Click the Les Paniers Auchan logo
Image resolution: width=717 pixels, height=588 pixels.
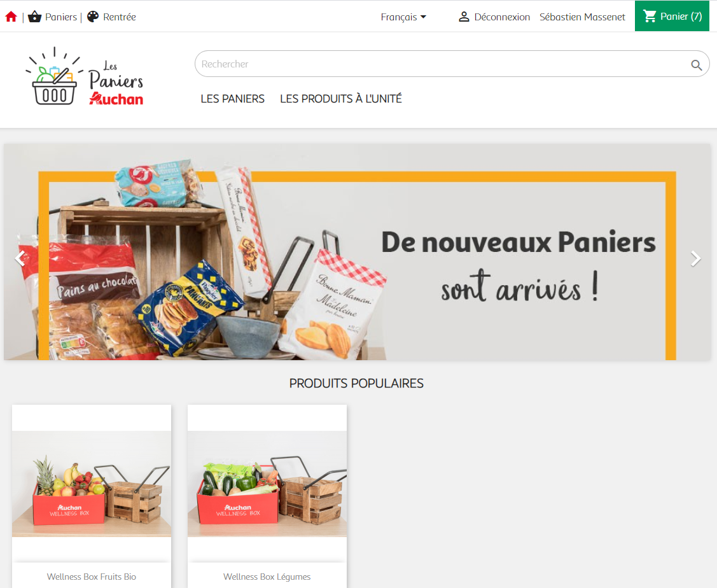coord(85,76)
